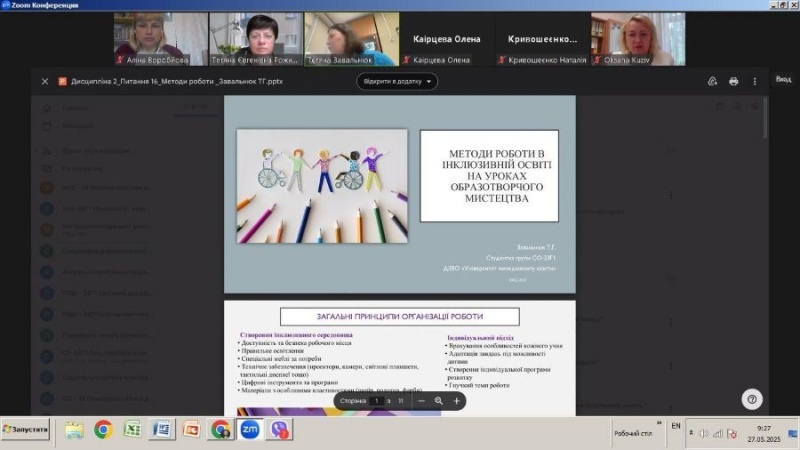Open the Zoom app in taskbar

tap(250, 430)
